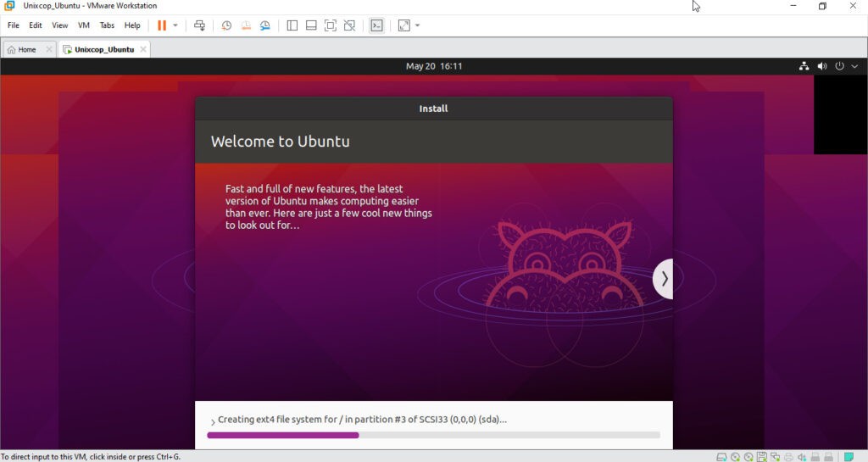Open the Tabs menu
The height and width of the screenshot is (462, 868).
click(x=107, y=25)
